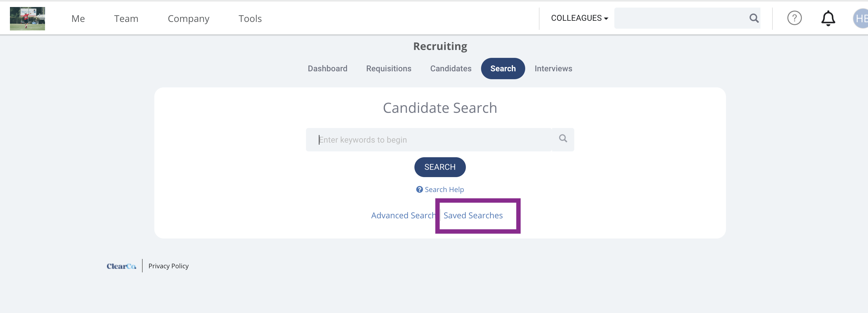The image size is (868, 313).
Task: Click the magnifier icon beside keywords field
Action: [563, 139]
